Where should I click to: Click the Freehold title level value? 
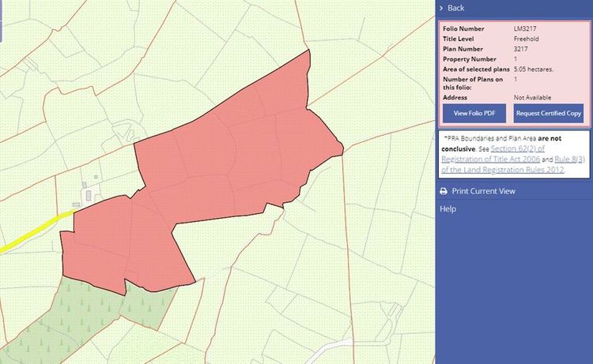[526, 39]
